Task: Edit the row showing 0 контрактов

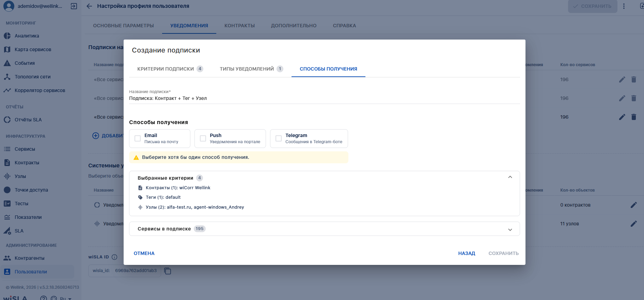Action: (633, 205)
